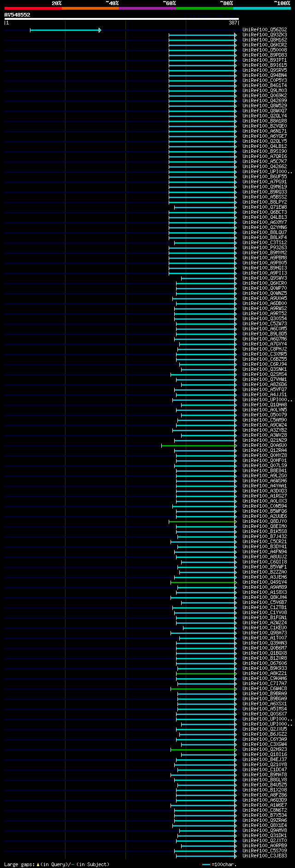Click the UniRef100_O67606 label
The image size is (295, 868).
(x=265, y=663)
